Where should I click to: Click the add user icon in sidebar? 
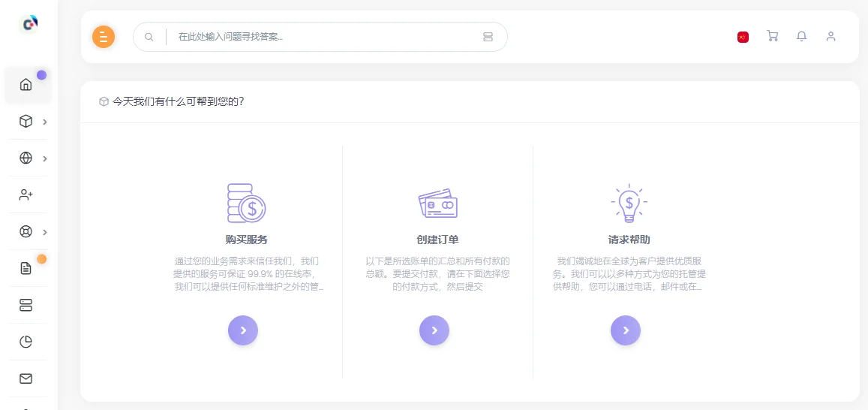[26, 194]
